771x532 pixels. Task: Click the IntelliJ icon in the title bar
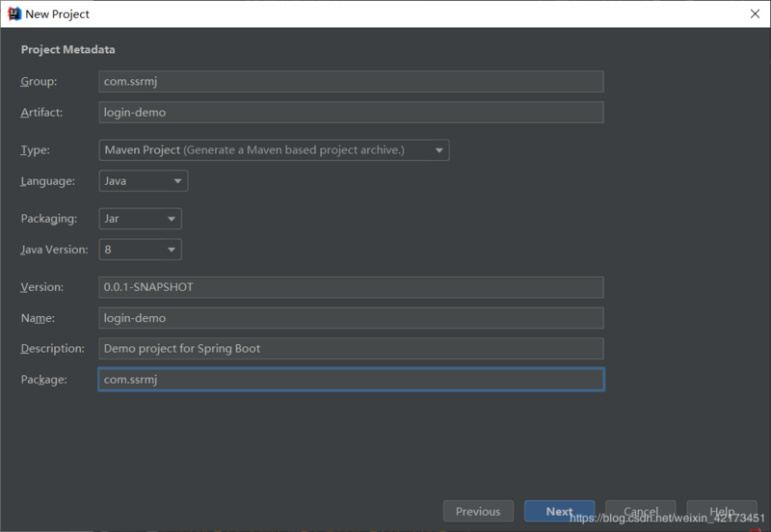click(x=14, y=13)
